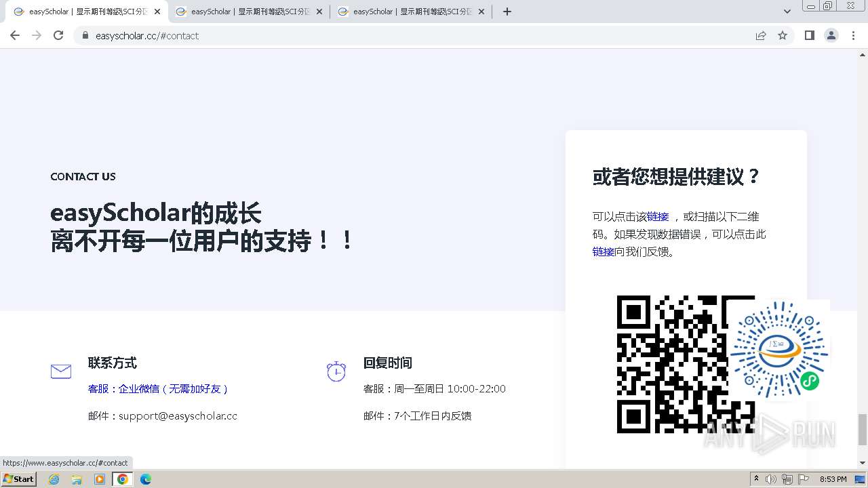Open the network tray icon
Image resolution: width=868 pixels, height=488 pixels.
[787, 479]
